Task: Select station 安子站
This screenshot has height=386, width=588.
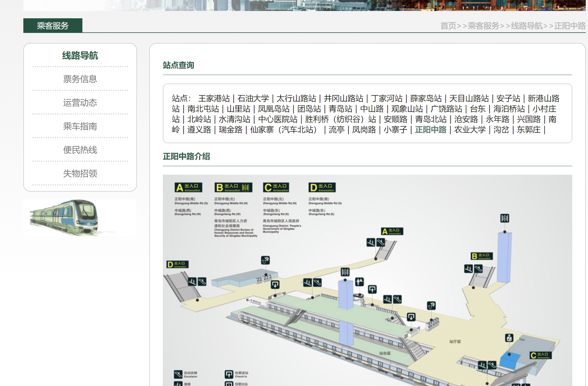Action: tap(508, 98)
